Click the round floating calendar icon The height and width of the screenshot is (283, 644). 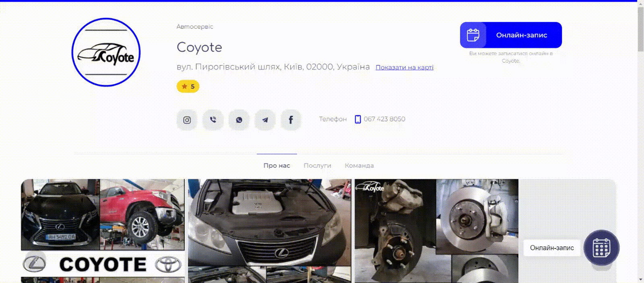601,248
